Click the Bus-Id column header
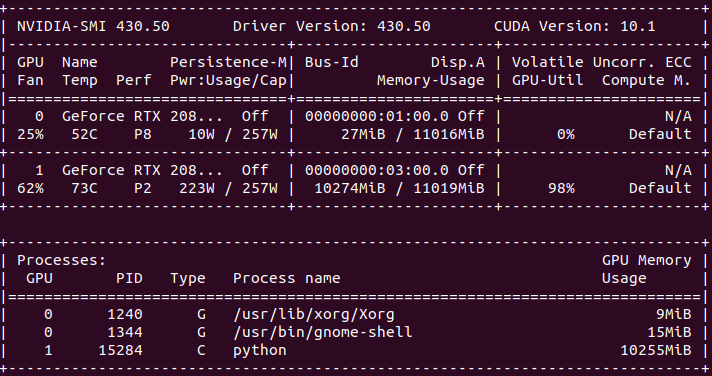 [x=331, y=62]
